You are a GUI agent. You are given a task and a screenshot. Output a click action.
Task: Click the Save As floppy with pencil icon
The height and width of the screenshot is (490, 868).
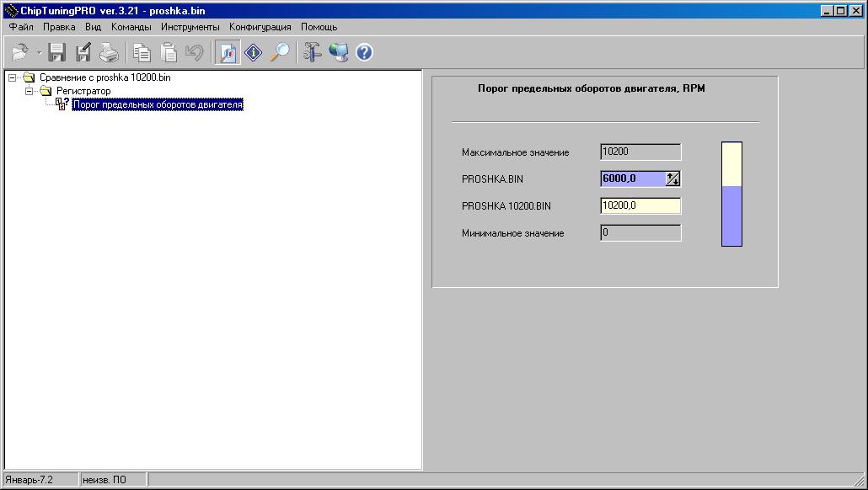[83, 53]
